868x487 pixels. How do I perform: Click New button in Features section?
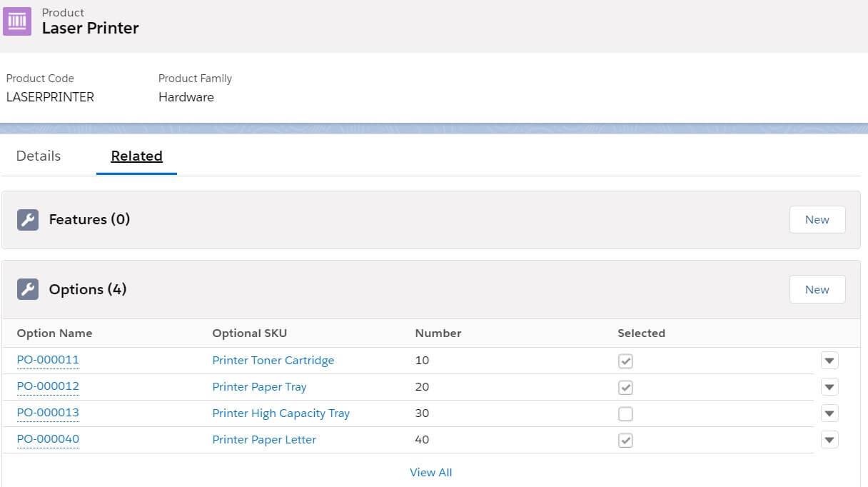pyautogui.click(x=817, y=220)
